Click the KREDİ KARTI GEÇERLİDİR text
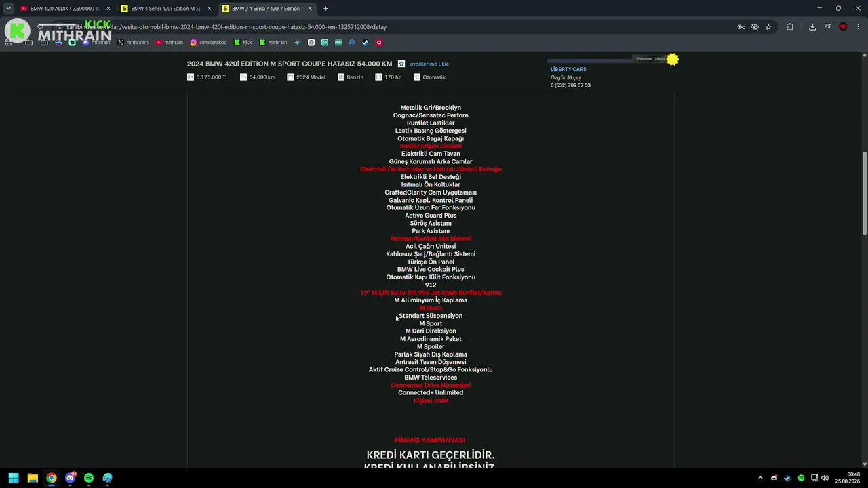This screenshot has width=868, height=488. (431, 455)
